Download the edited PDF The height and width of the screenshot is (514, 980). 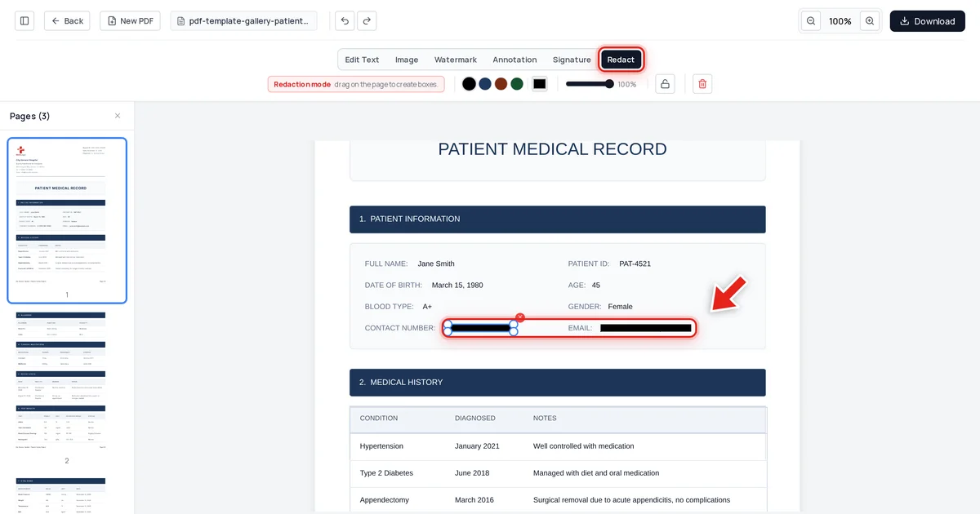pyautogui.click(x=928, y=21)
